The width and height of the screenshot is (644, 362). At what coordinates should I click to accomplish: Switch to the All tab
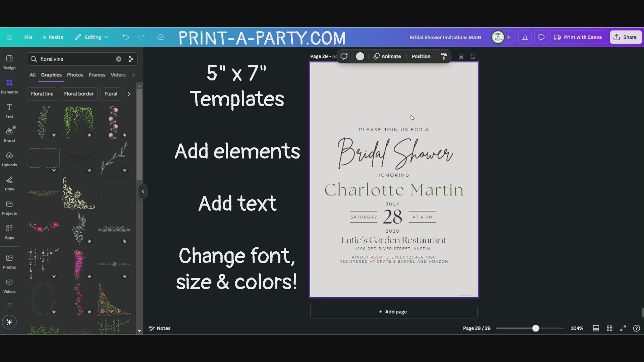pyautogui.click(x=33, y=75)
